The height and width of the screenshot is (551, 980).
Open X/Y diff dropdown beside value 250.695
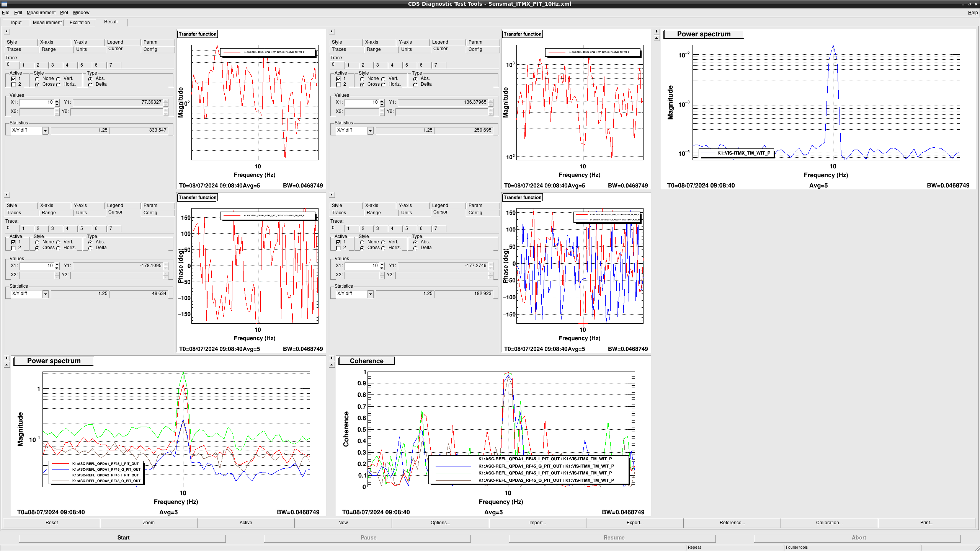click(370, 130)
